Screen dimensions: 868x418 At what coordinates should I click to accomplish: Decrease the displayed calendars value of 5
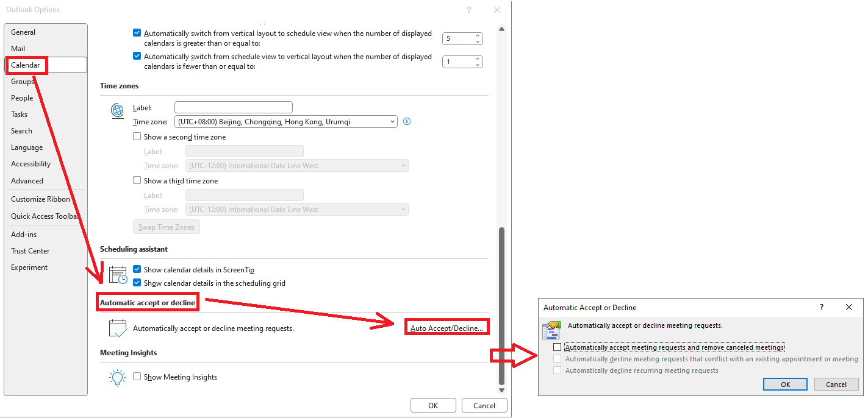tap(477, 41)
